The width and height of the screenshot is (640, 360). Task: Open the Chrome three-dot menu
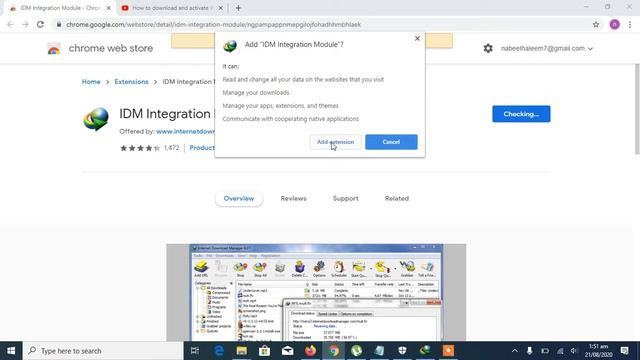click(630, 24)
